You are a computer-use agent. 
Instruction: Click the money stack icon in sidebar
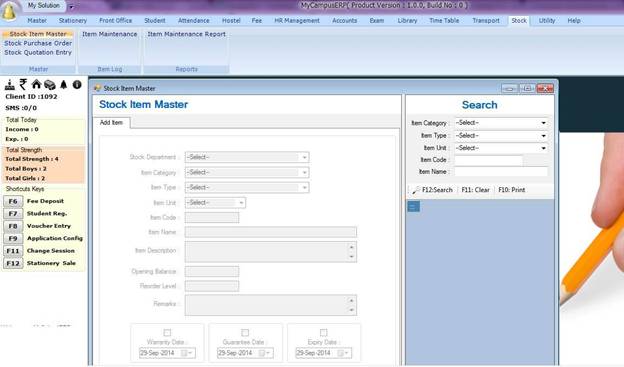[x=50, y=84]
